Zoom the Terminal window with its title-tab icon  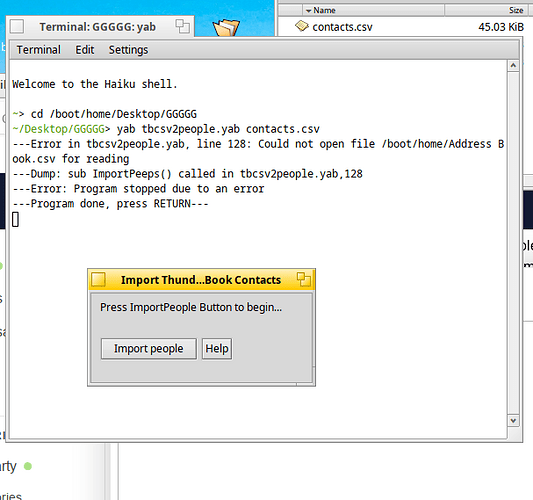click(x=183, y=26)
